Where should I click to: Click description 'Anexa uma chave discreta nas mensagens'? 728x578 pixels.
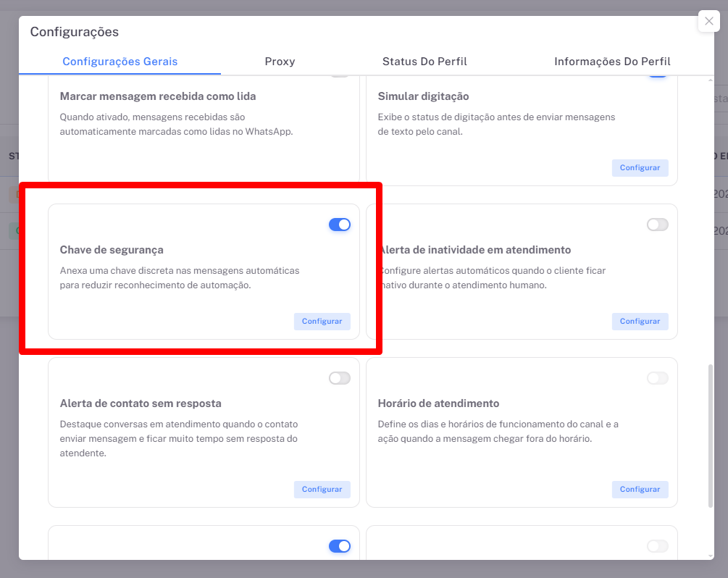point(179,277)
